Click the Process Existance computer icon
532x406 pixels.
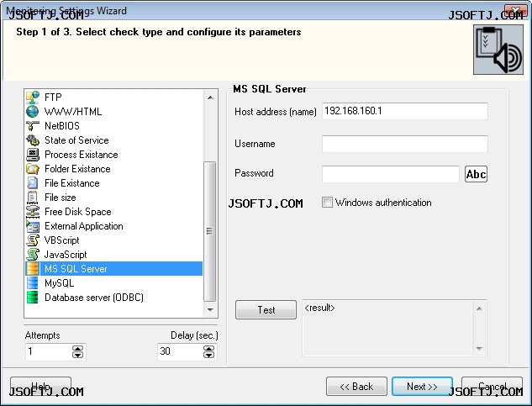click(33, 155)
